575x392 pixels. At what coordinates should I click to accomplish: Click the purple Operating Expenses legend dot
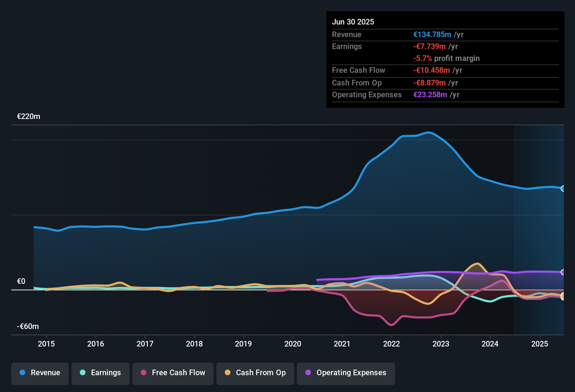(x=308, y=372)
